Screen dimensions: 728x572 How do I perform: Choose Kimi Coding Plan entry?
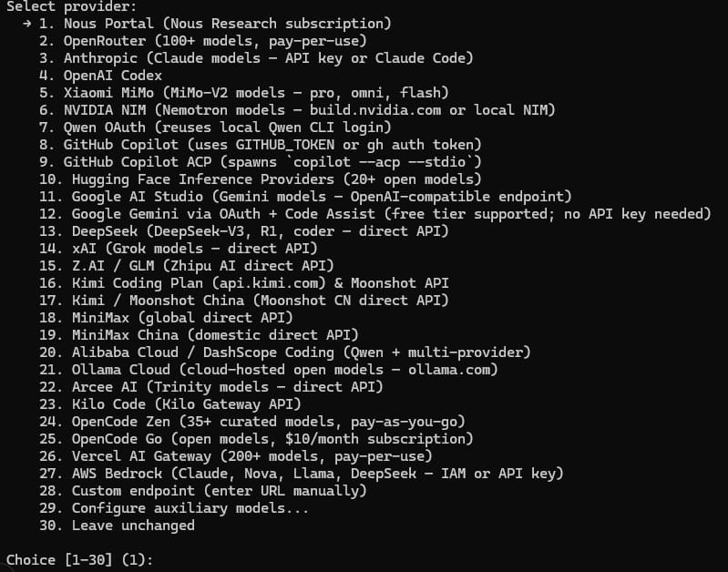tap(244, 283)
